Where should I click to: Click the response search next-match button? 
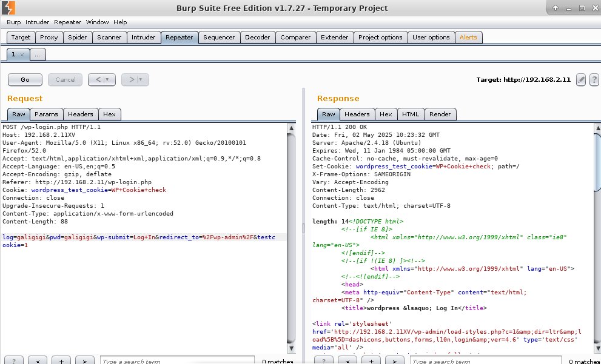395,361
